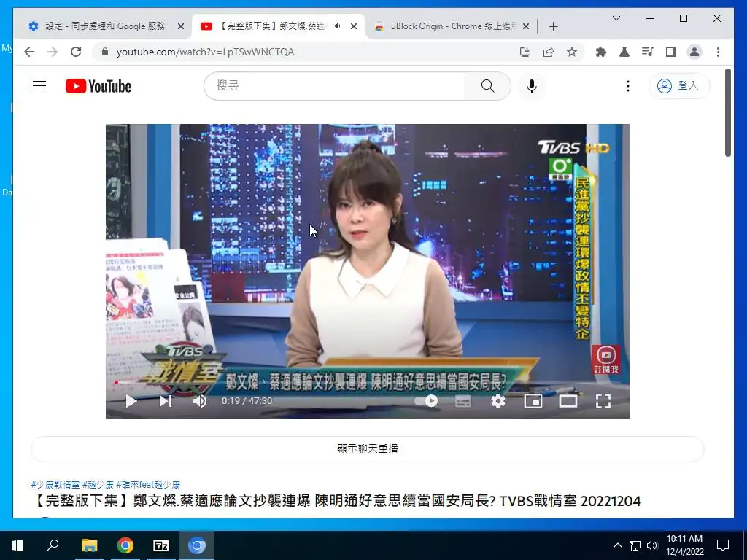The image size is (747, 560).
Task: Bookmark this page with star
Action: [572, 52]
